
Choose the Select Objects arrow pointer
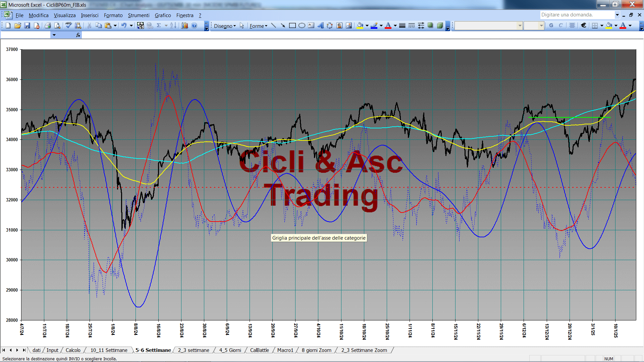click(242, 26)
